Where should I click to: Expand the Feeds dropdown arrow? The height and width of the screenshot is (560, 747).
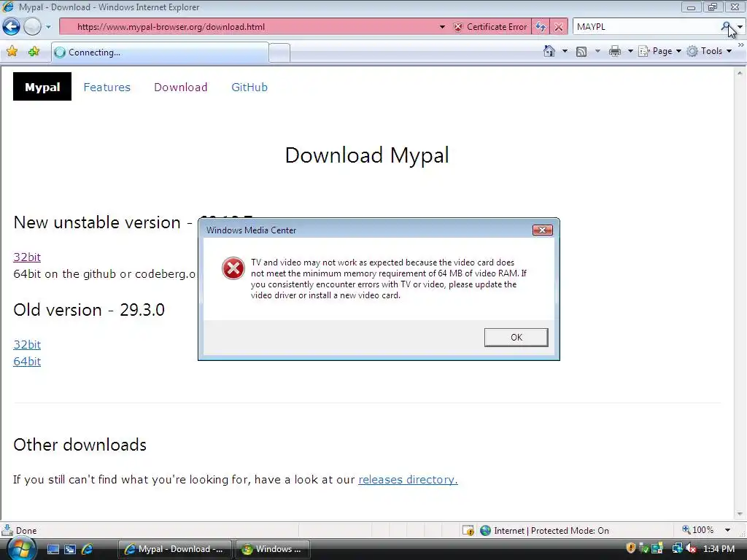click(x=597, y=51)
